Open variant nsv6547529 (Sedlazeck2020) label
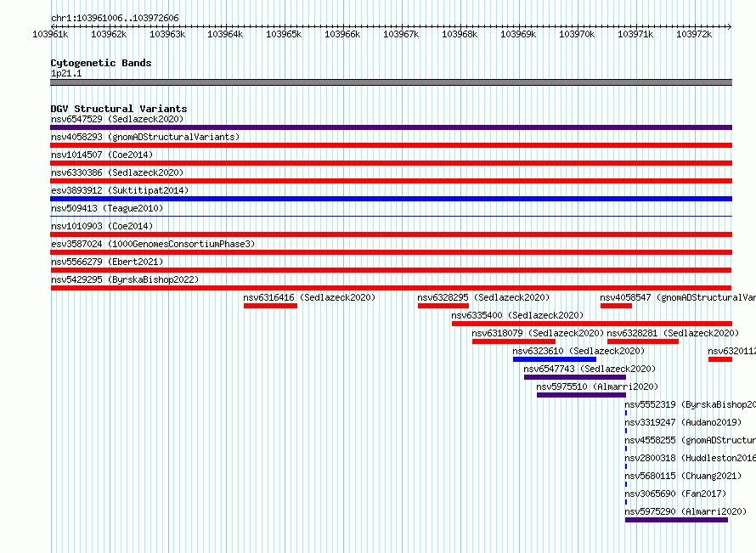756x553 pixels. click(x=117, y=119)
